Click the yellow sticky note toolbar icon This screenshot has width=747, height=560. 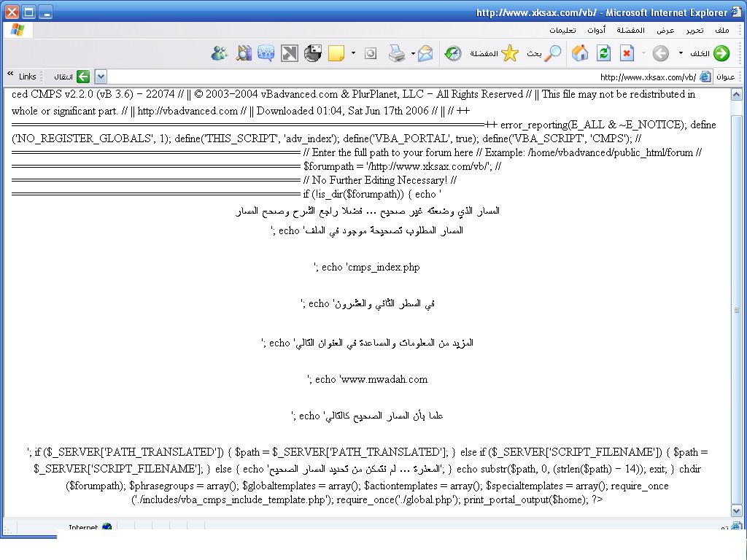tap(336, 53)
